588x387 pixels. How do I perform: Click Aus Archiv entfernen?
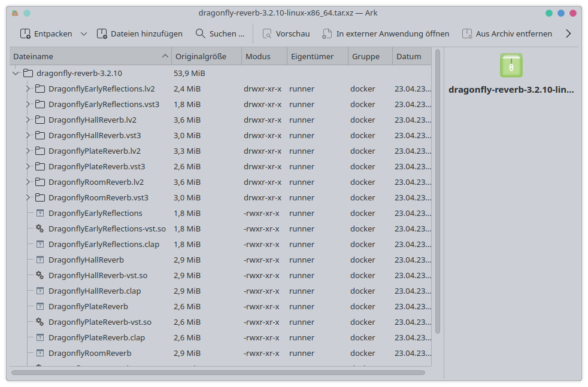pyautogui.click(x=507, y=33)
